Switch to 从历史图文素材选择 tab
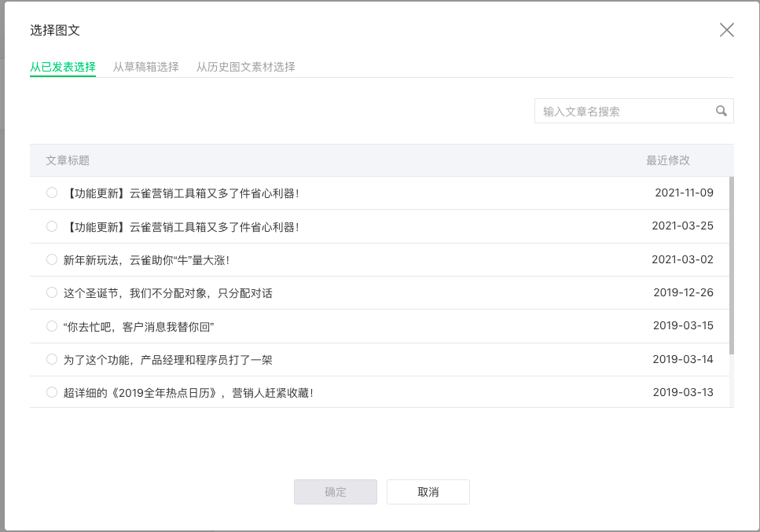 (246, 67)
